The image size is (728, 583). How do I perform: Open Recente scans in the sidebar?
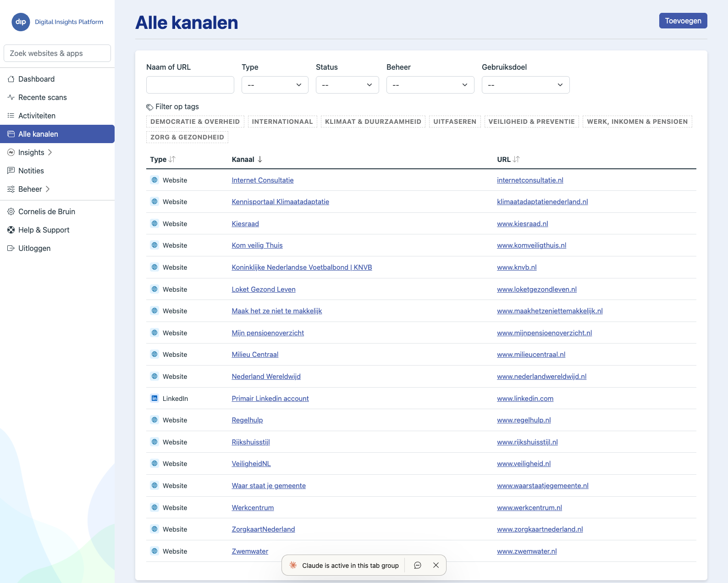(x=57, y=97)
